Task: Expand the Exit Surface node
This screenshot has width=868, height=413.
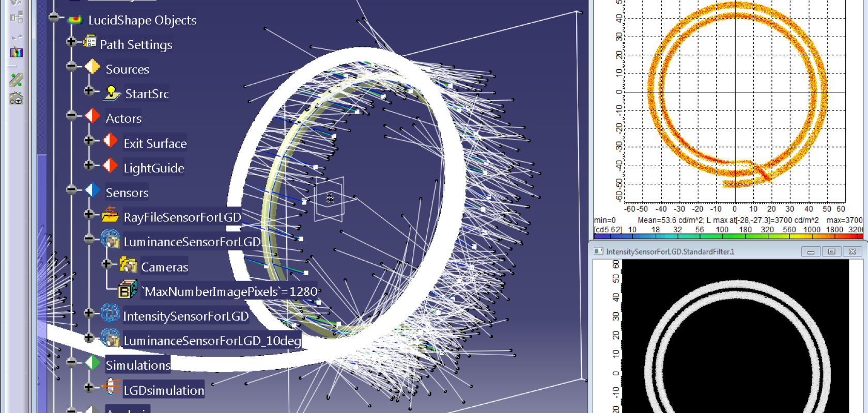Action: [x=89, y=140]
